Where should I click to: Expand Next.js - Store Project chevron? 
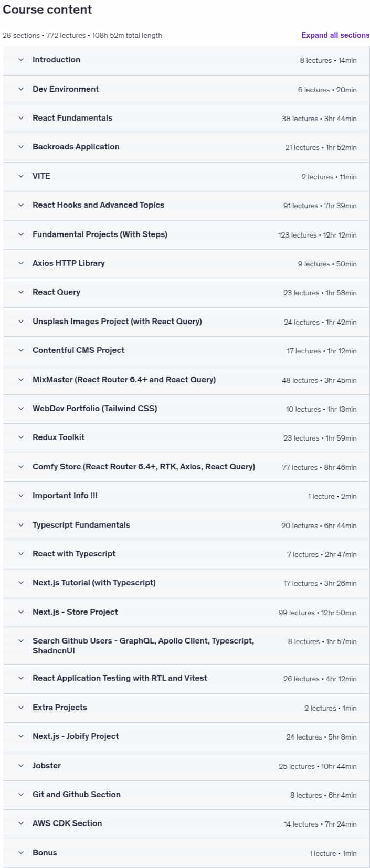click(21, 612)
